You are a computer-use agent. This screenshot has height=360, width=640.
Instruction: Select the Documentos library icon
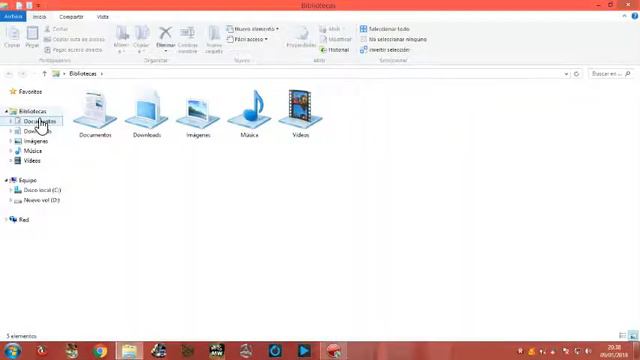click(95, 114)
